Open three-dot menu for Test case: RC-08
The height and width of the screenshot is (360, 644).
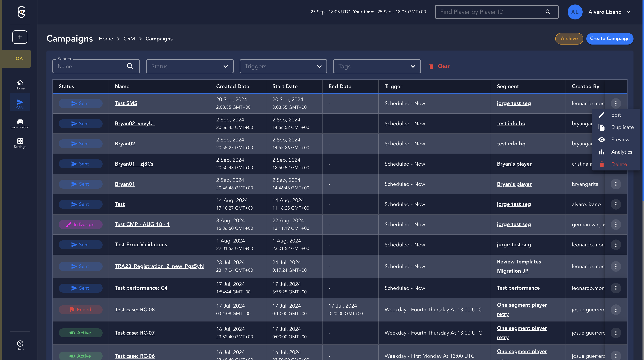tap(616, 310)
